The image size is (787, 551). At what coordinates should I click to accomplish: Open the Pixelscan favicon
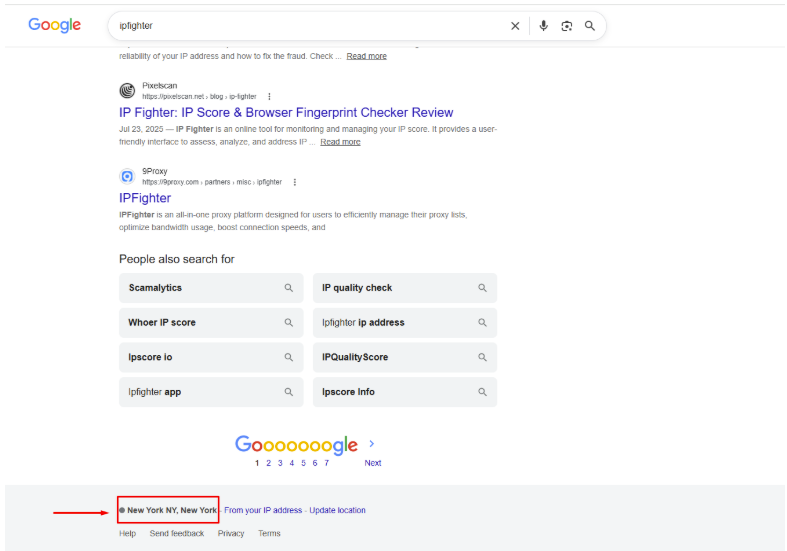click(x=127, y=90)
